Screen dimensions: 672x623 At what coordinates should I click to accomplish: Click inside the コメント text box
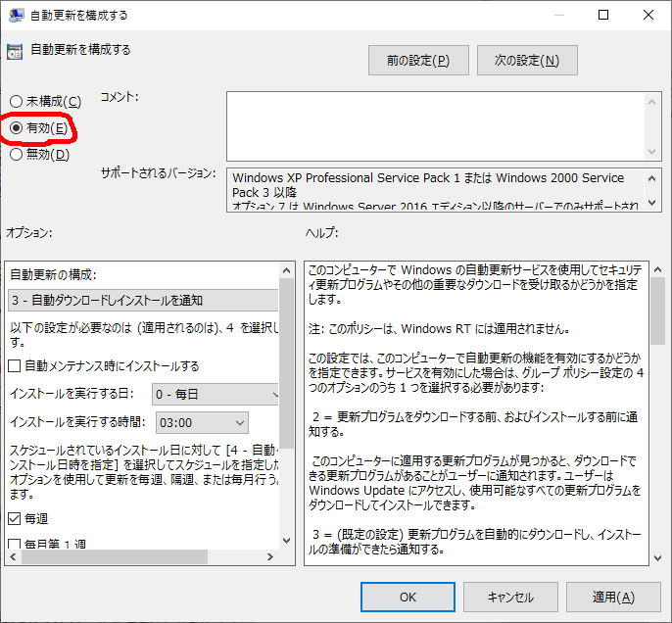click(436, 125)
